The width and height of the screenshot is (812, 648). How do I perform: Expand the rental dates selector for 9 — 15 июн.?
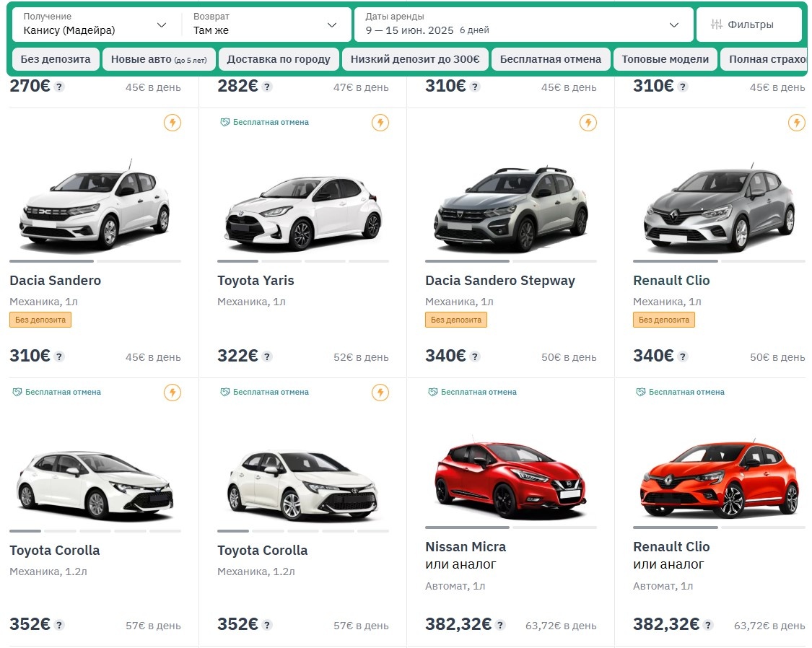point(520,24)
